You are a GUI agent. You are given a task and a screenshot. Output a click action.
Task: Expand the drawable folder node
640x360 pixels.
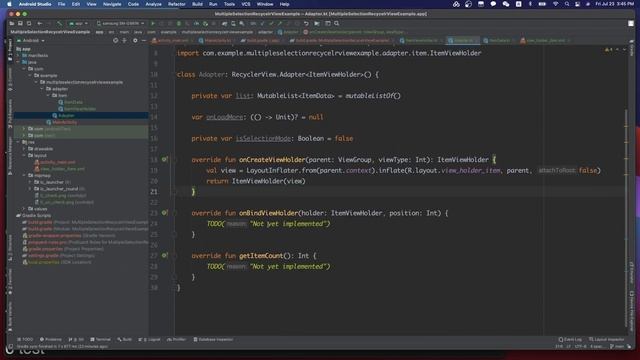click(24, 149)
